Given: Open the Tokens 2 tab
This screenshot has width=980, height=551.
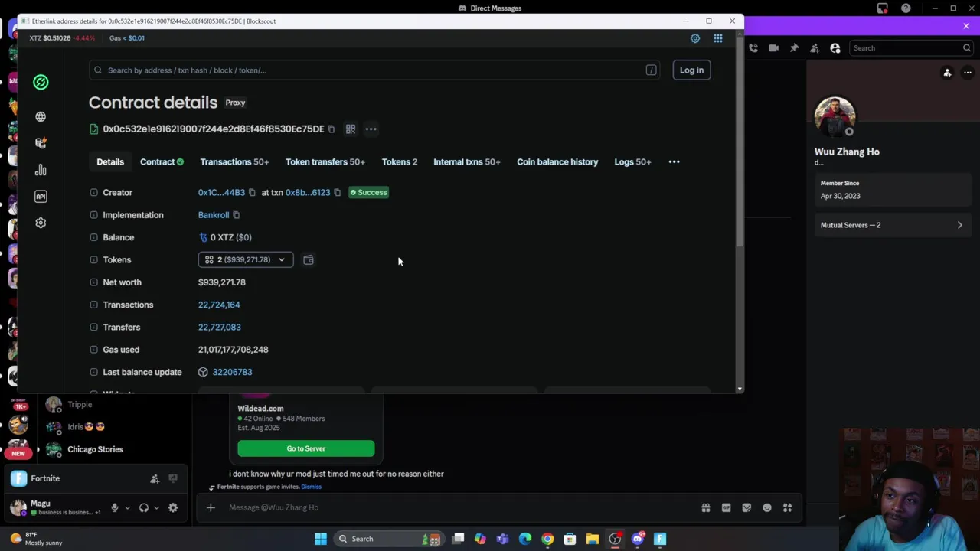Looking at the screenshot, I should tap(400, 162).
